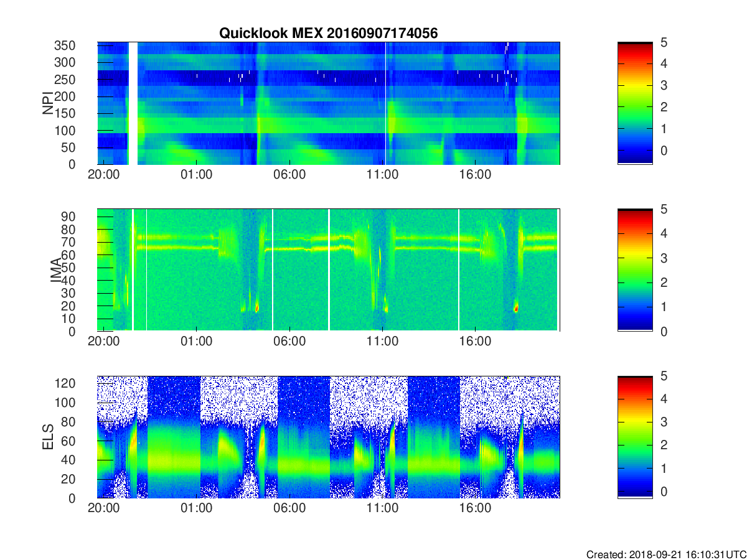
Task: Click the 20:00 time label under the NPI panel
Action: tap(104, 175)
